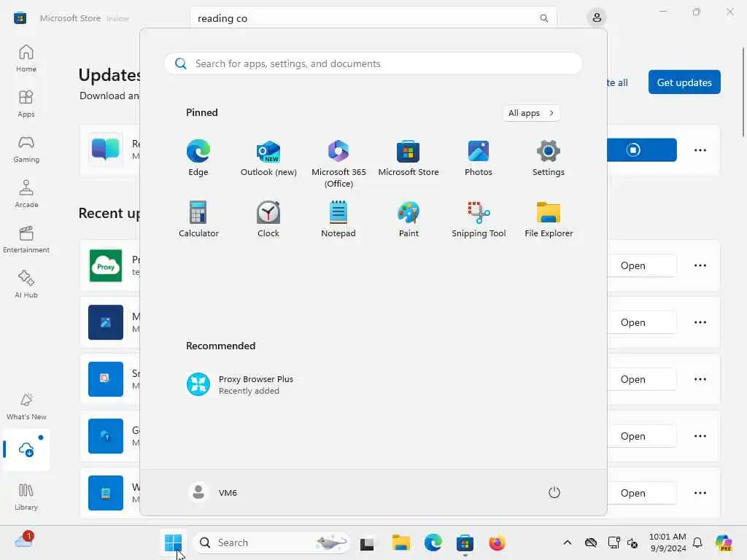Click the Store page vertical scrollbar
This screenshot has height=560, width=747.
tap(743, 91)
